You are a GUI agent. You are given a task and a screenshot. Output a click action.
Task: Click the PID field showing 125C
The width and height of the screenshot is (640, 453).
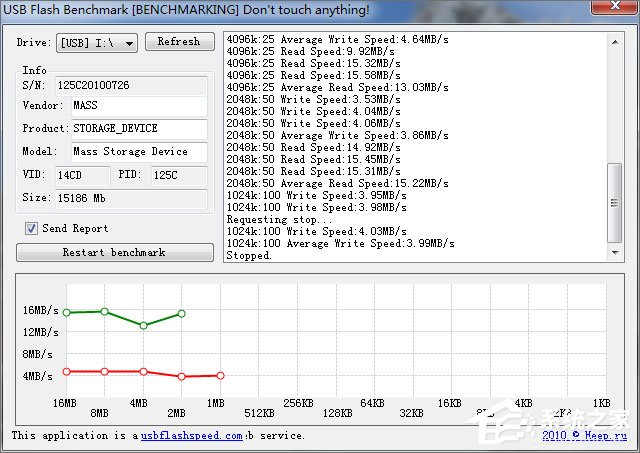pyautogui.click(x=178, y=175)
